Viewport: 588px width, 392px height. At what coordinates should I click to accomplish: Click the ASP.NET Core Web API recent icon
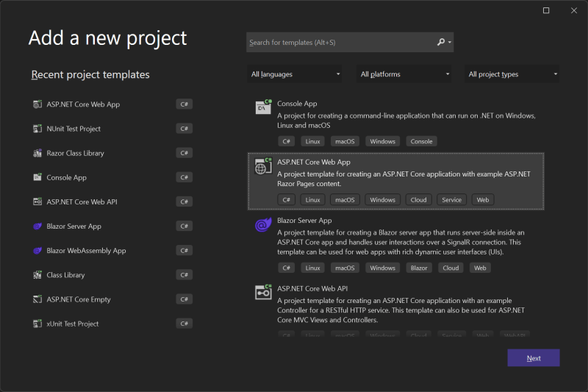coord(37,202)
